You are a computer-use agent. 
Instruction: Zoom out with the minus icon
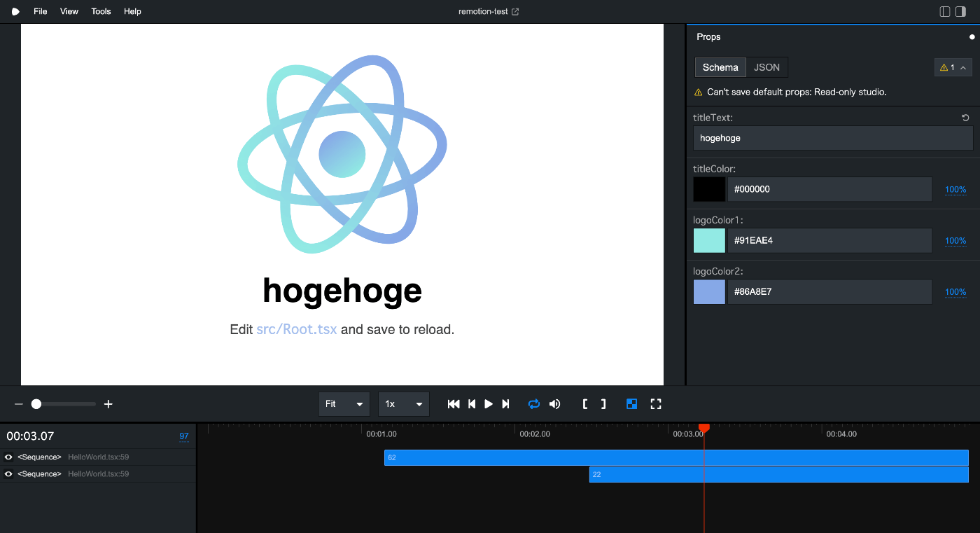pos(19,404)
